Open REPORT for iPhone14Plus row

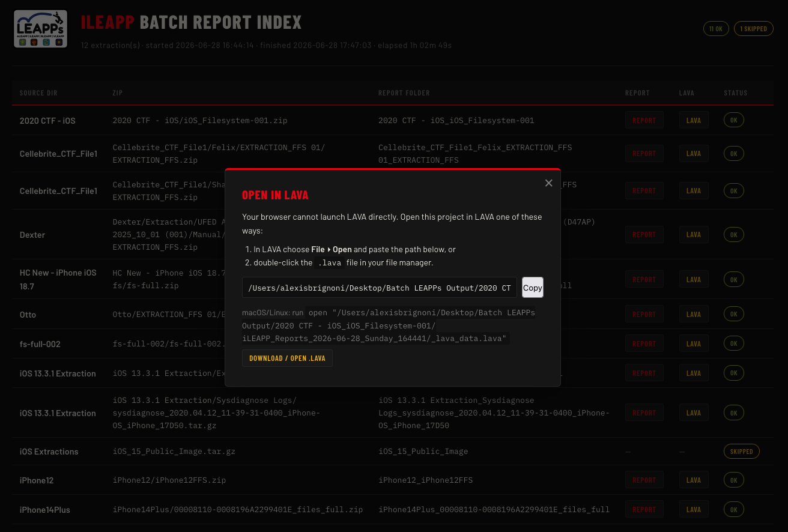point(644,509)
